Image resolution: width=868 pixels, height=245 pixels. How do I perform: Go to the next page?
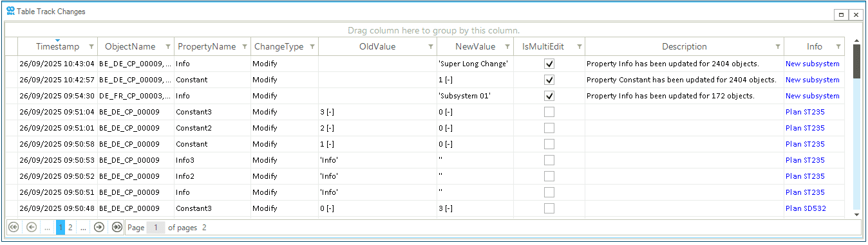tap(99, 227)
